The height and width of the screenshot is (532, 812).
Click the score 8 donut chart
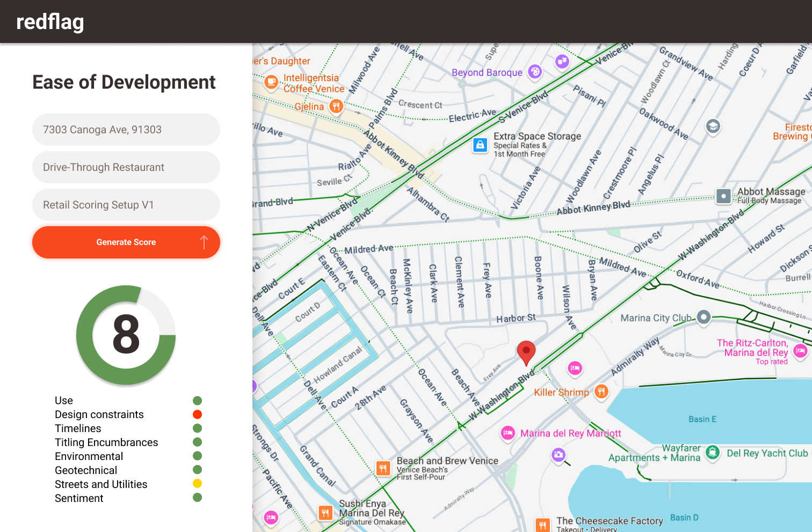(126, 335)
